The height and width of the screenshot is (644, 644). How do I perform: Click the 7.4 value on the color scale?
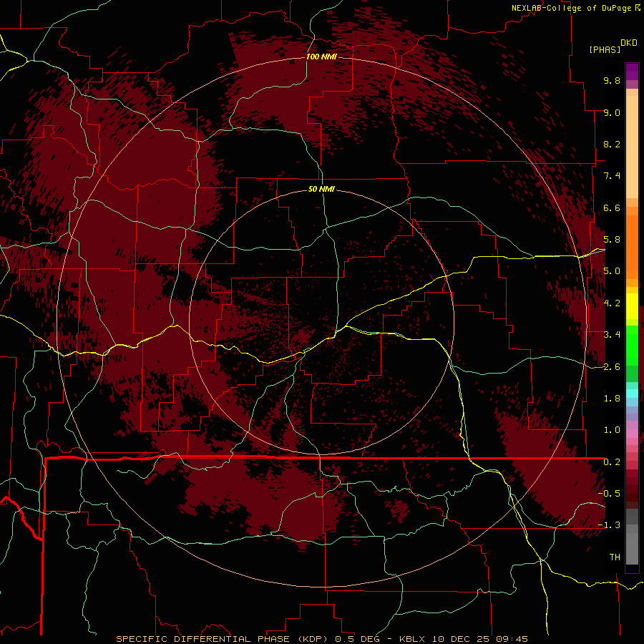(612, 176)
